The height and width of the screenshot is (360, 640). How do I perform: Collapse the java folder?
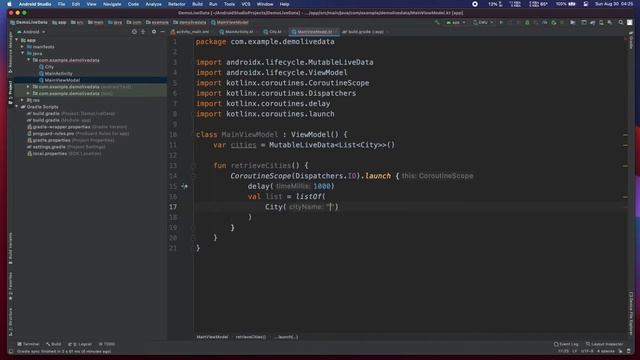(22, 53)
